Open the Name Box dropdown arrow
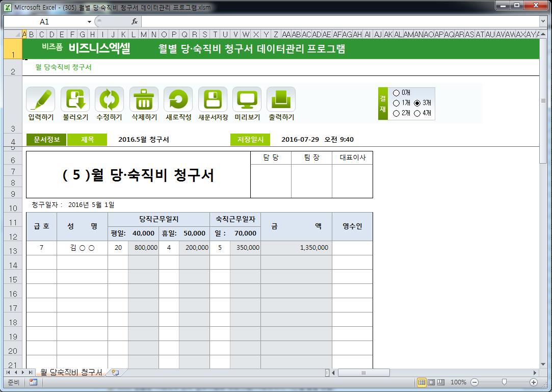 click(x=89, y=22)
